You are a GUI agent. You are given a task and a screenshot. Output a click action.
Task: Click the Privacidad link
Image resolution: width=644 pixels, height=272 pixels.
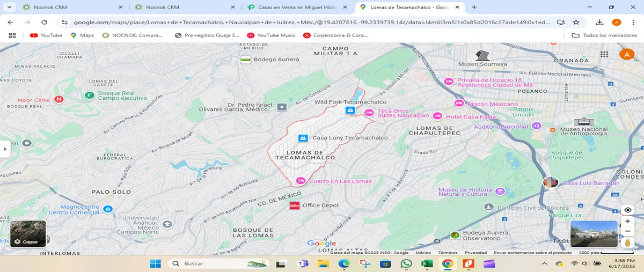coord(475,253)
